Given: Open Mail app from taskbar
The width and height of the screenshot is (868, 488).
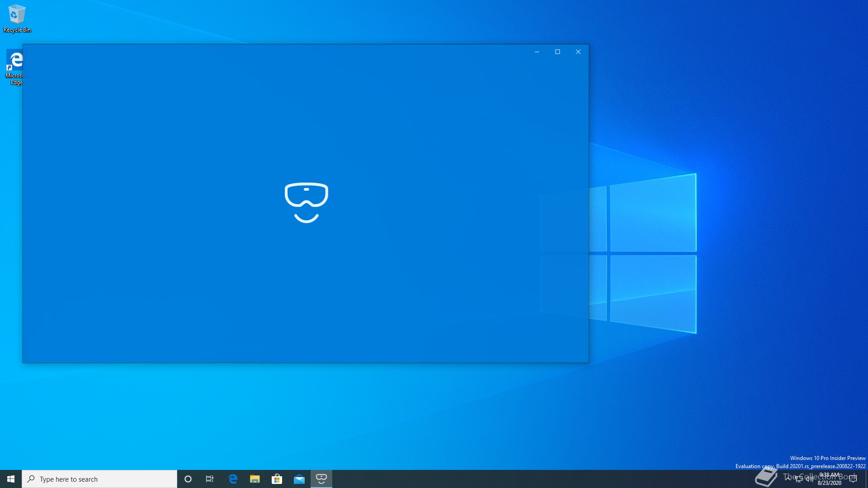Looking at the screenshot, I should click(x=299, y=479).
